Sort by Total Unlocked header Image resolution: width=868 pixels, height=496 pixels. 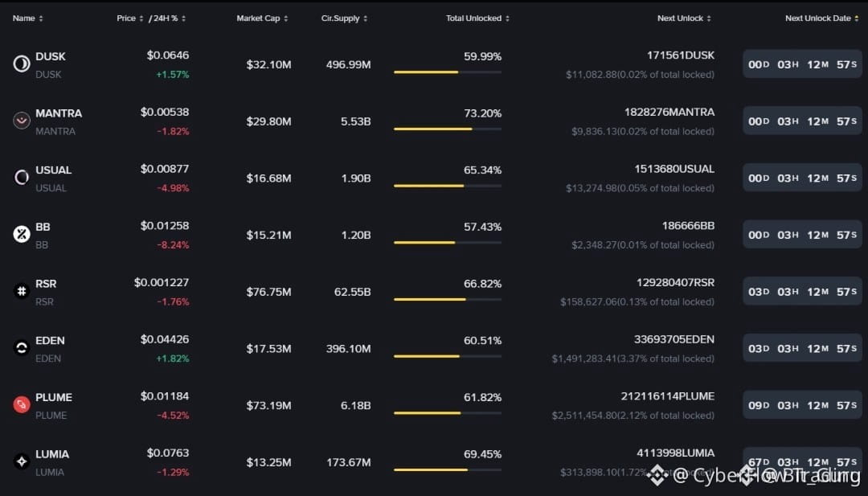click(477, 18)
